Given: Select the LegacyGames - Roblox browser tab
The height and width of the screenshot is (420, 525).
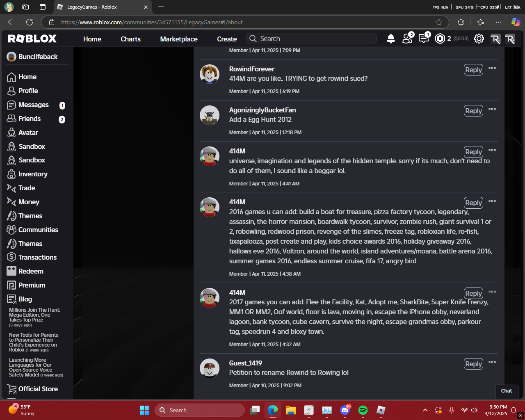Looking at the screenshot, I should (103, 7).
